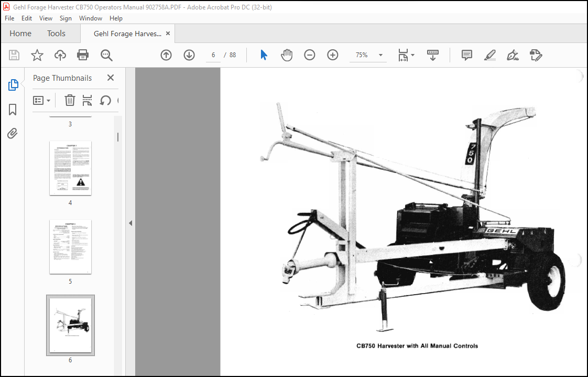Activate the hand pan tool
The height and width of the screenshot is (377, 588).
click(287, 55)
